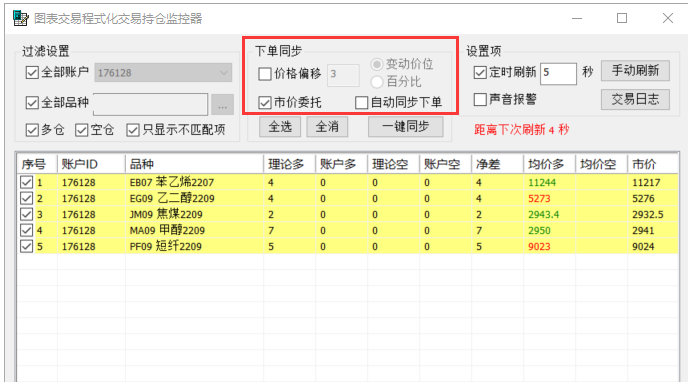Click the 全部品种 text input field
This screenshot has height=382, width=688.
click(150, 104)
